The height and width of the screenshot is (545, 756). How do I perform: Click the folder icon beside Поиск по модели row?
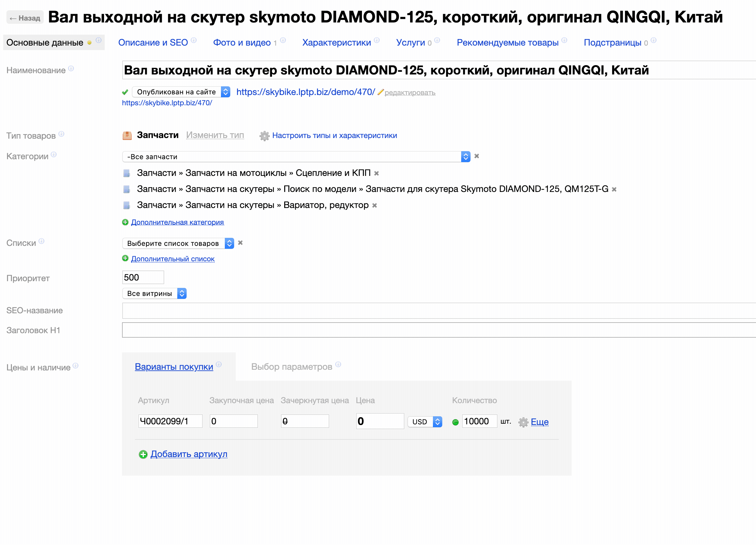[x=126, y=189]
